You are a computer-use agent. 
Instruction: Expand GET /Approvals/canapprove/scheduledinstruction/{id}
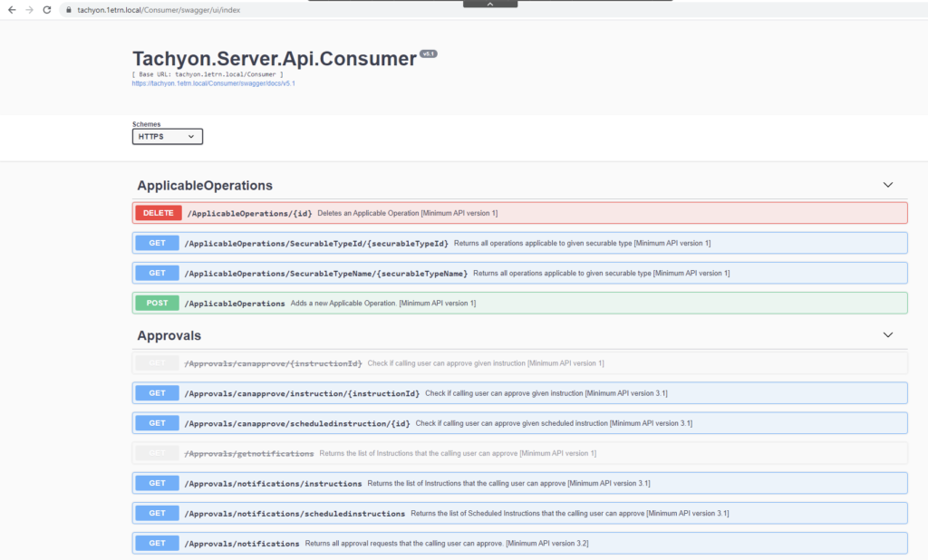pyautogui.click(x=519, y=423)
